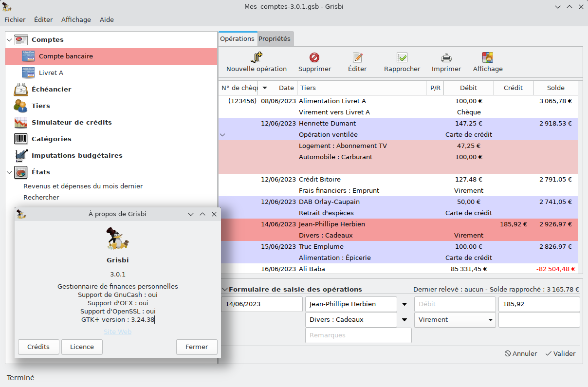Open the Fichier menu
This screenshot has width=588, height=387.
[x=15, y=19]
